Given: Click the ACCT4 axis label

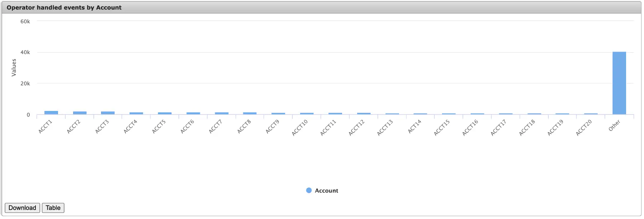Looking at the screenshot, I should point(131,127).
